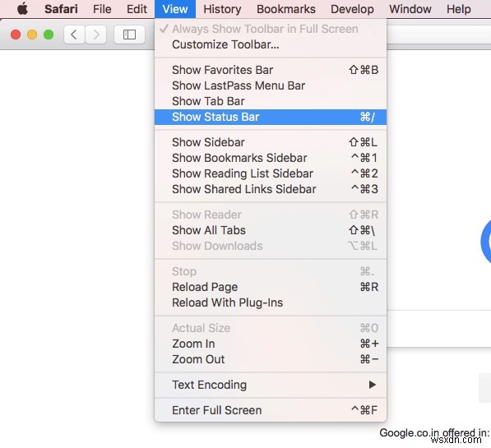This screenshot has width=491, height=448.
Task: Select Show Reading List Sidebar
Action: 271,173
